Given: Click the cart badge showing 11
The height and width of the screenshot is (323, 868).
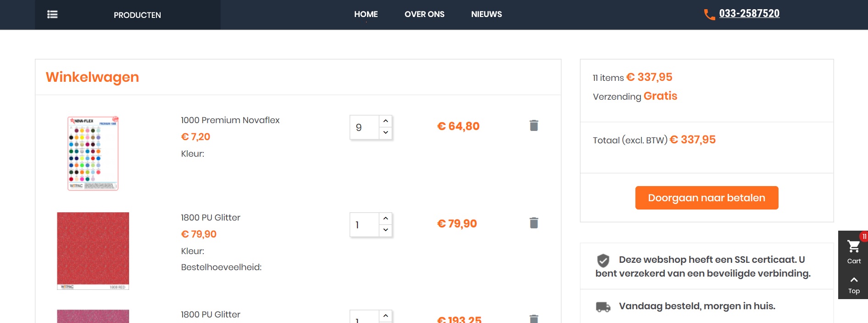Looking at the screenshot, I should click(x=864, y=237).
